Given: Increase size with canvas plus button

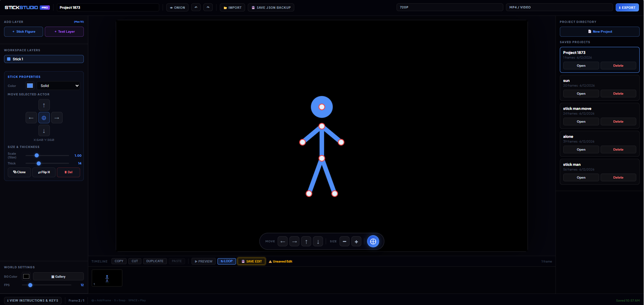Looking at the screenshot, I should 357,242.
